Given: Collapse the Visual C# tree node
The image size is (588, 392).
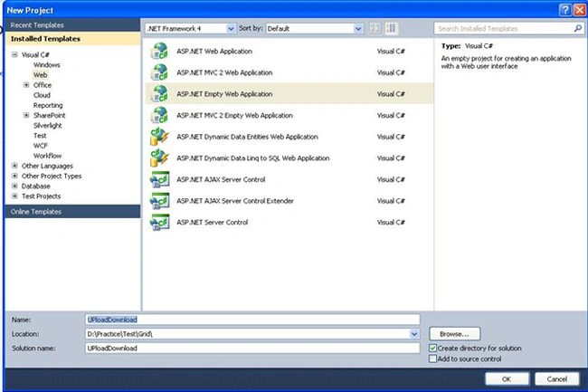Looking at the screenshot, I should pos(14,54).
